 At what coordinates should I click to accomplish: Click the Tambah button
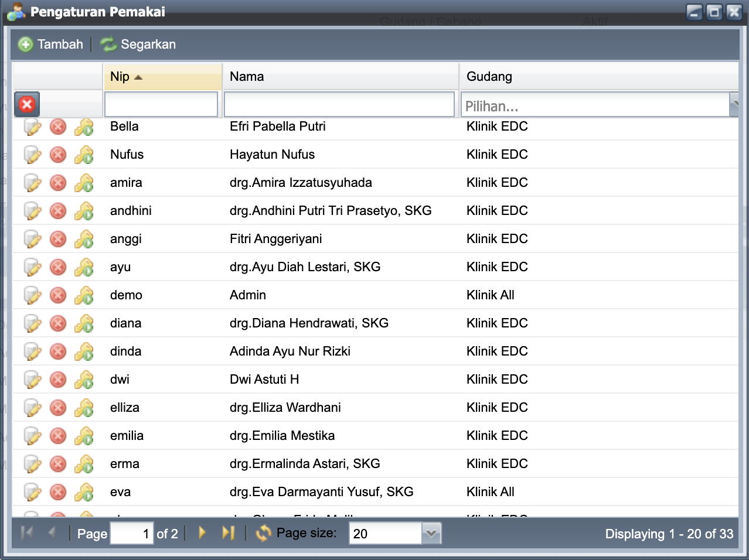[x=51, y=45]
